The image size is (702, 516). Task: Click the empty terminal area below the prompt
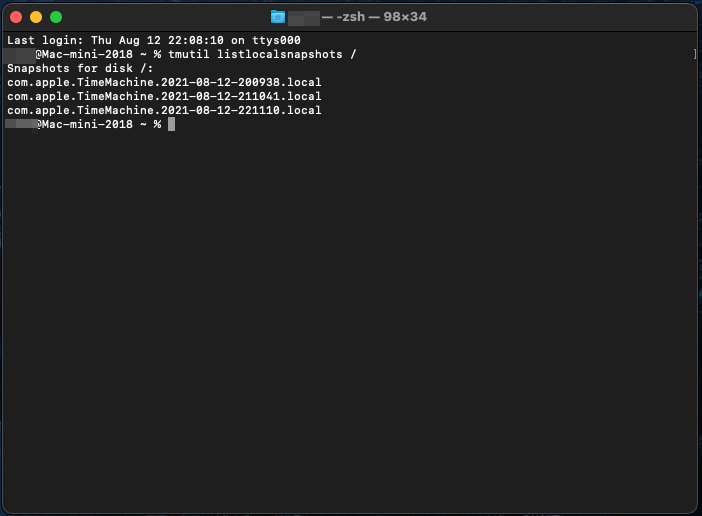pyautogui.click(x=350, y=320)
